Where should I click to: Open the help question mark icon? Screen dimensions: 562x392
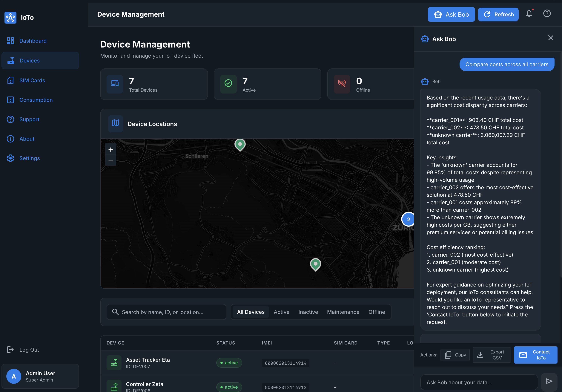click(547, 13)
